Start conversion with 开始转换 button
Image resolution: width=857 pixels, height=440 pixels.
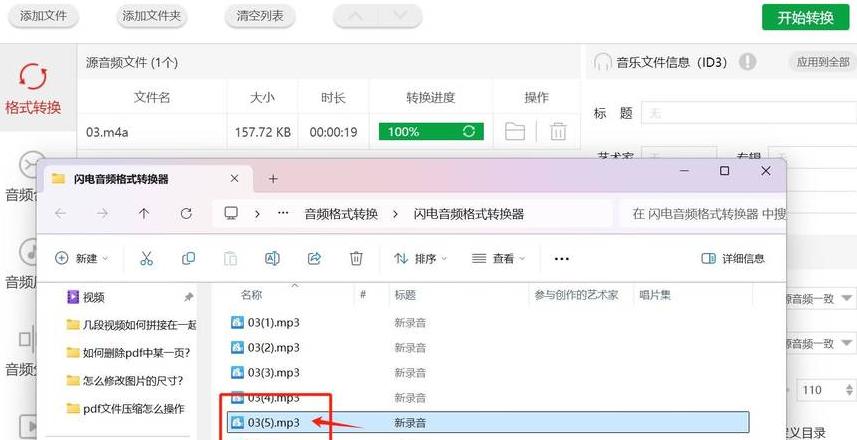pyautogui.click(x=806, y=17)
